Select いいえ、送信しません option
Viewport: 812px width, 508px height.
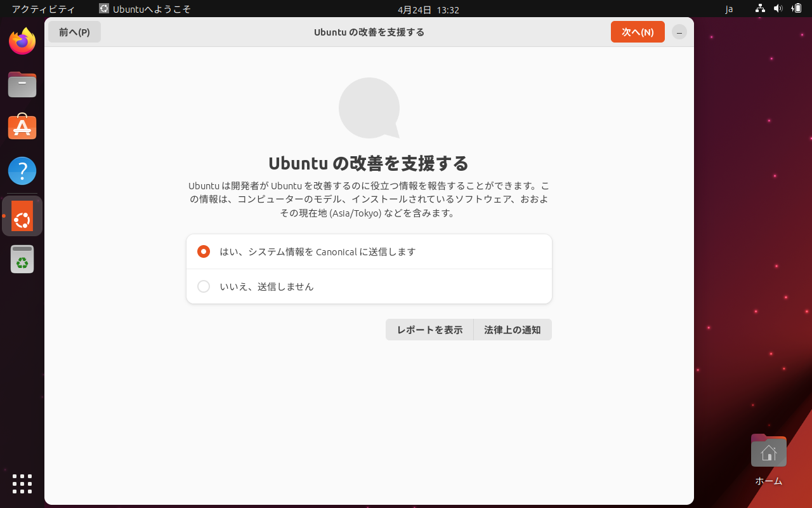click(x=369, y=286)
